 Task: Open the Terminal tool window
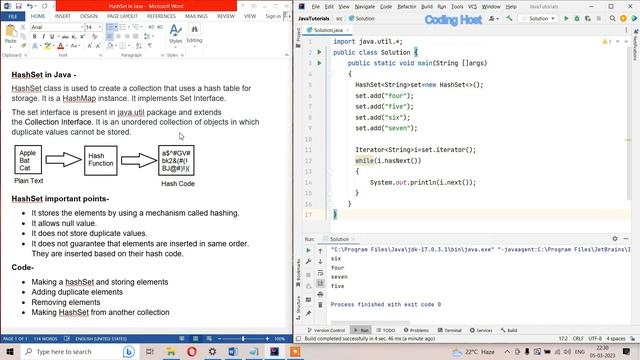click(x=449, y=330)
